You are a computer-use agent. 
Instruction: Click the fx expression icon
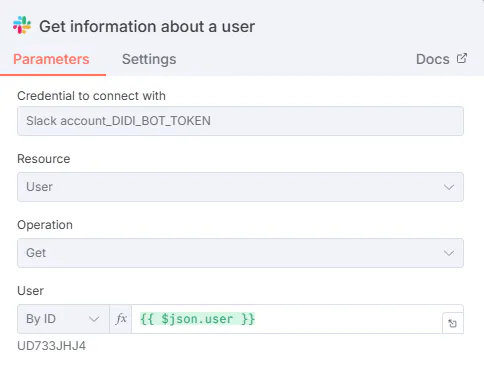(x=121, y=319)
